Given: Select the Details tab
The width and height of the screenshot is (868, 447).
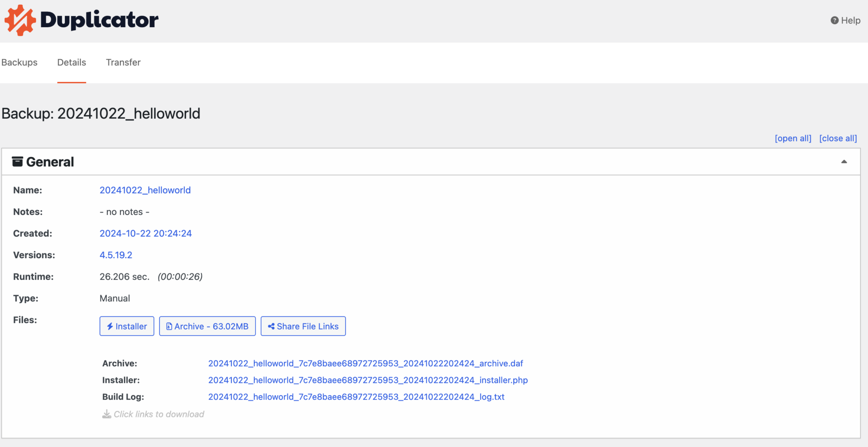Looking at the screenshot, I should point(72,62).
